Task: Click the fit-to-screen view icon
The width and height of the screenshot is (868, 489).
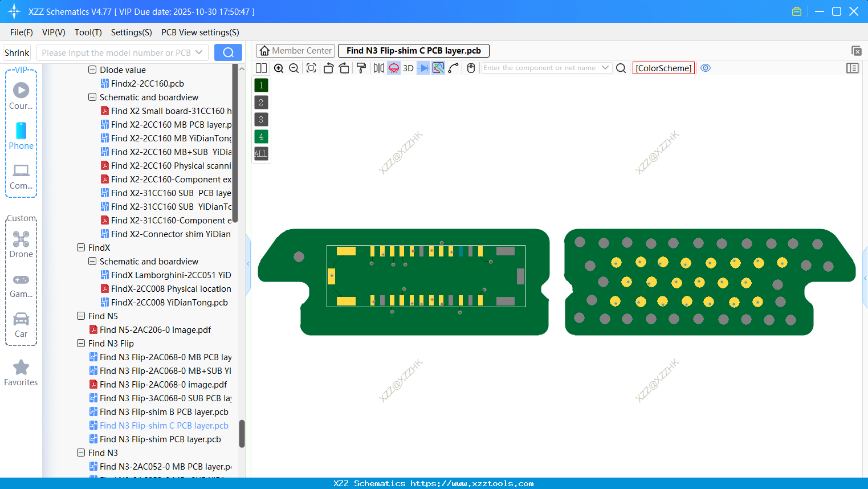Action: tap(311, 68)
